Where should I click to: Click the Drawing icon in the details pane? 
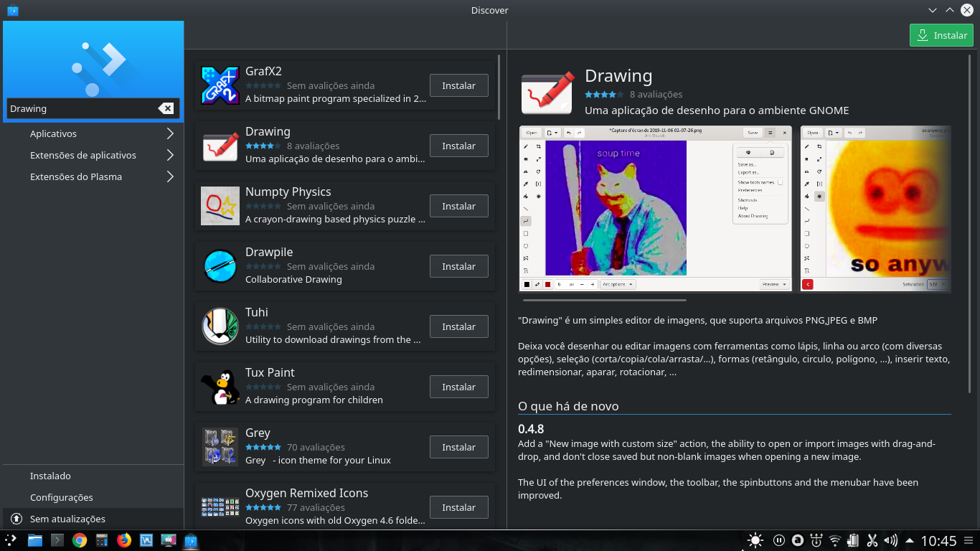point(547,92)
